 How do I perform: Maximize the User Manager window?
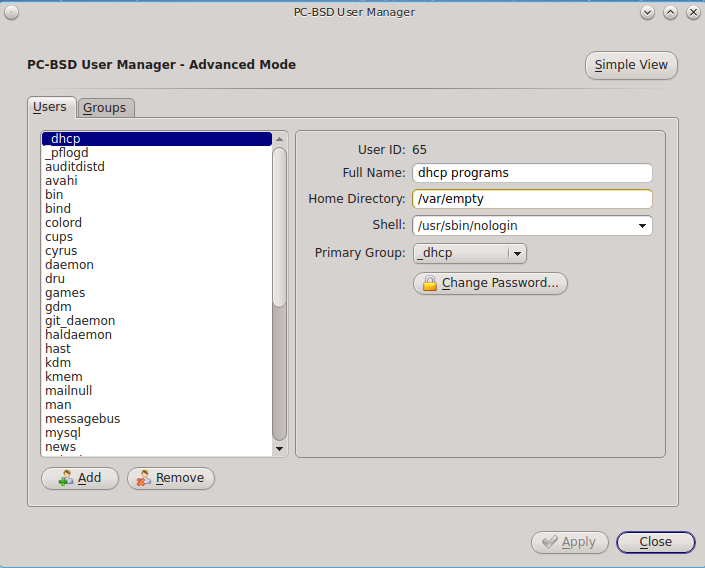pyautogui.click(x=670, y=12)
